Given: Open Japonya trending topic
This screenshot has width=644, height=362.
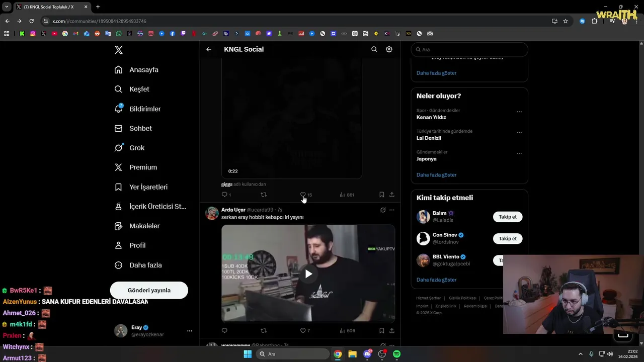Looking at the screenshot, I should pyautogui.click(x=426, y=159).
